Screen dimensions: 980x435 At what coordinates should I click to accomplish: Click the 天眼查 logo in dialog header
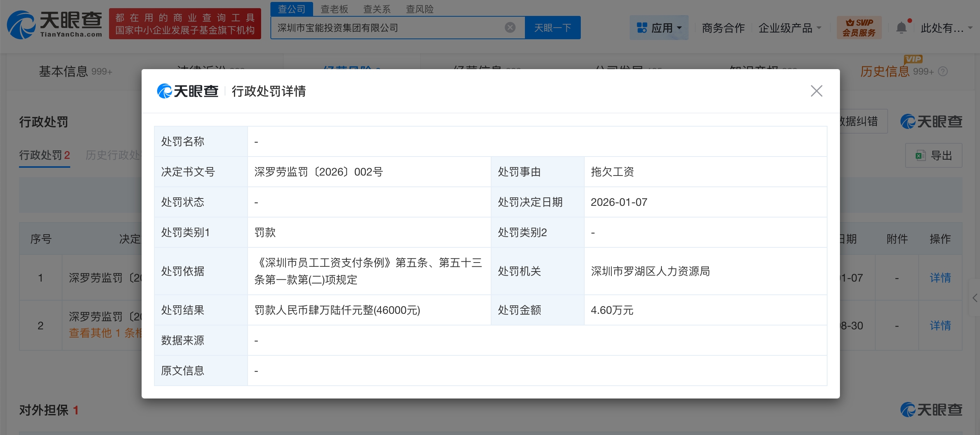(188, 91)
